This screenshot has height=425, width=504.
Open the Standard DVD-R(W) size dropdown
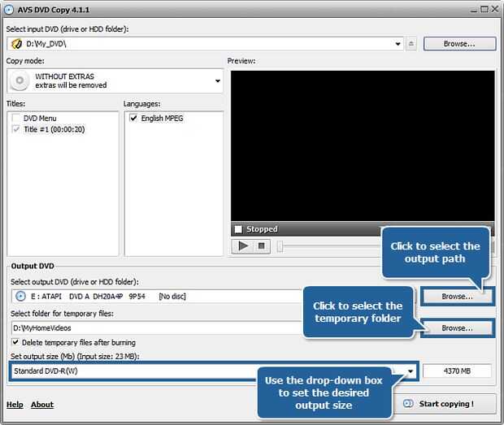[411, 371]
